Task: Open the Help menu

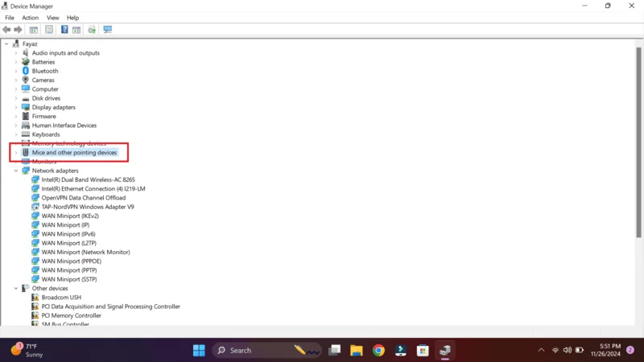Action: coord(72,18)
